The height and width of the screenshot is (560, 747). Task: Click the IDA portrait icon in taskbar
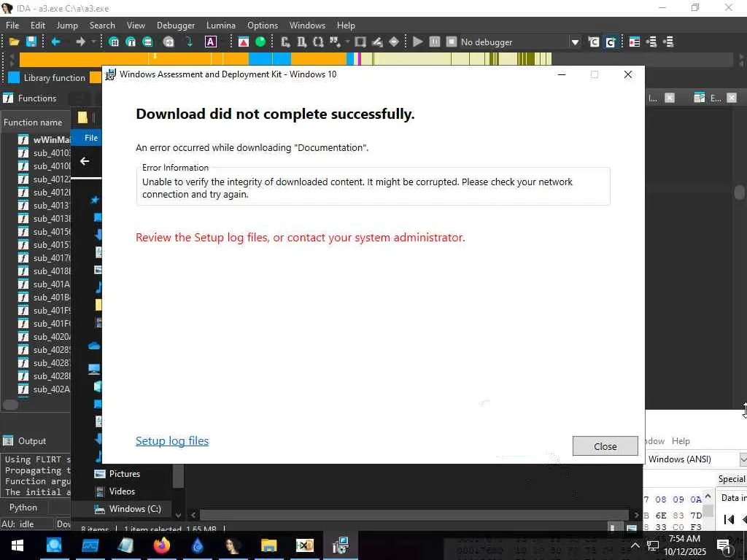pos(233,545)
